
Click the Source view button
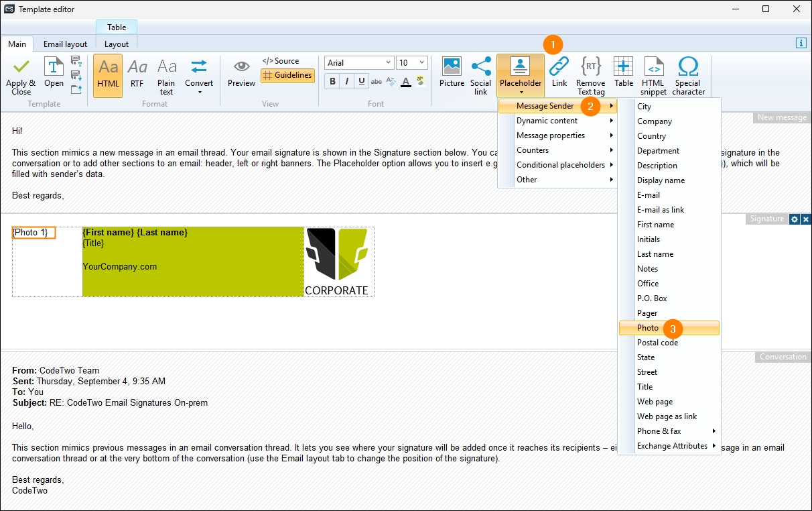coord(281,61)
